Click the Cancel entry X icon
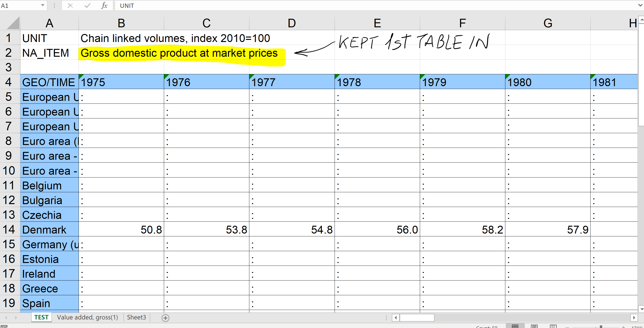The image size is (644, 328). [x=70, y=5]
